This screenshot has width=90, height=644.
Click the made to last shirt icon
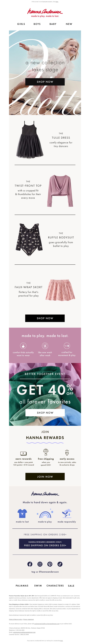22,514
